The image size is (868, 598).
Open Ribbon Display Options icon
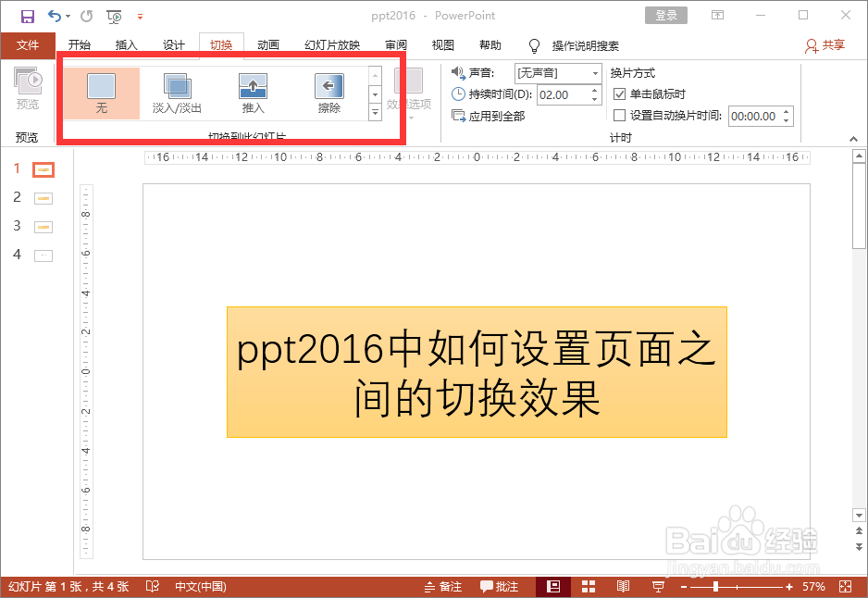717,16
